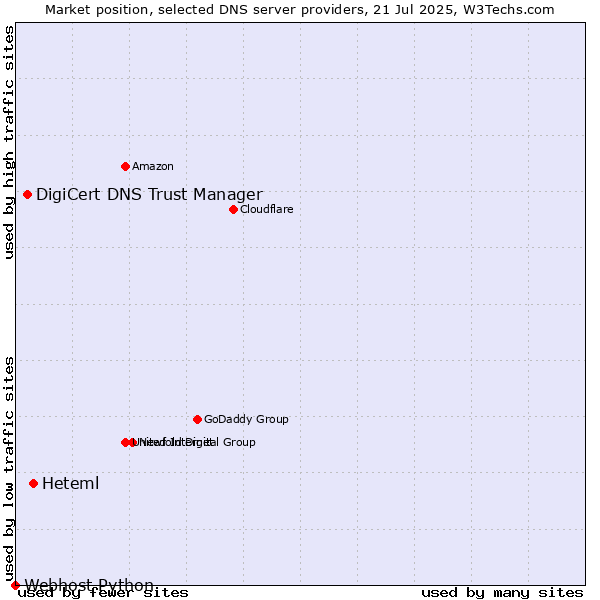The height and width of the screenshot is (600, 600).
Task: Click the 'Amazon' label text
Action: click(x=153, y=166)
